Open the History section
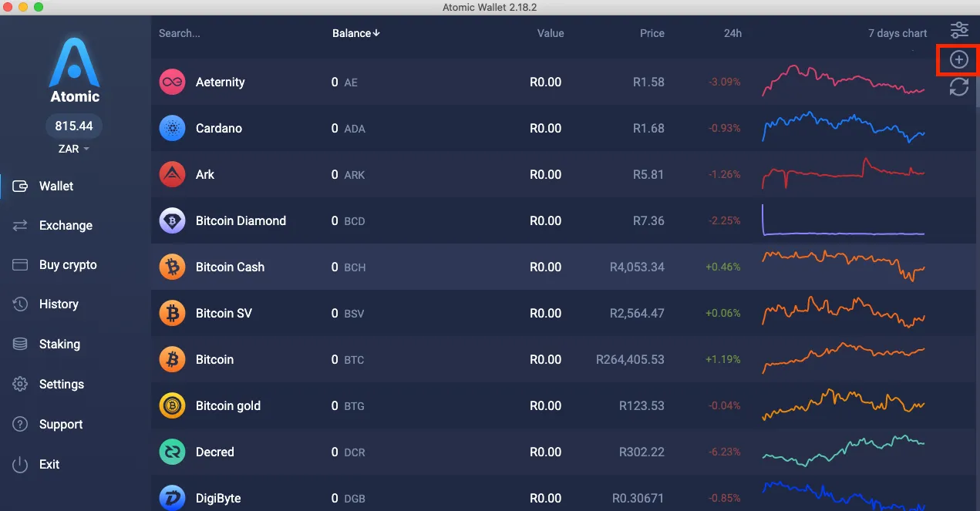980x511 pixels. pyautogui.click(x=59, y=304)
